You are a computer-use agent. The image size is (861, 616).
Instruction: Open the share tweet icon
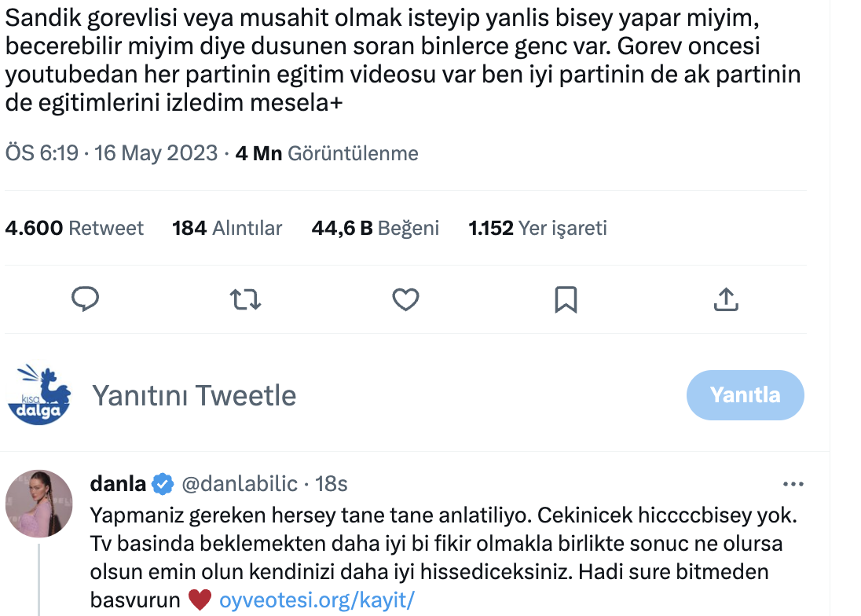click(726, 299)
